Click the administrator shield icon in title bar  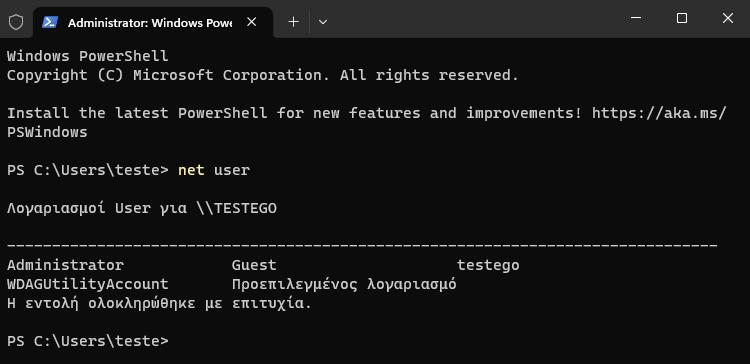point(16,22)
